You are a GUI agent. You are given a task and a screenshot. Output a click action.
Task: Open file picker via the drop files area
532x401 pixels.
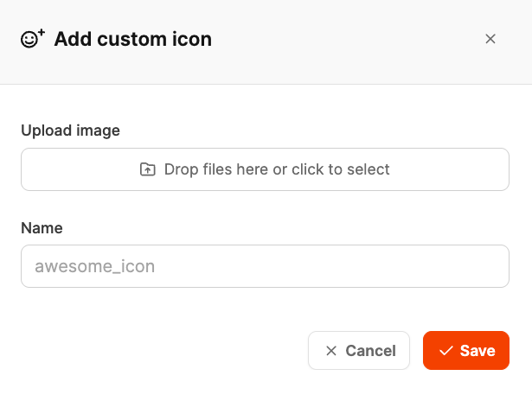265,169
